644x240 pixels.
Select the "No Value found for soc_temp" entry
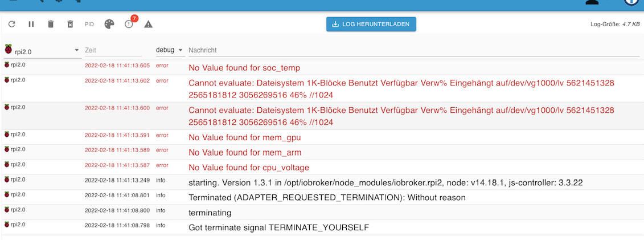pos(244,68)
